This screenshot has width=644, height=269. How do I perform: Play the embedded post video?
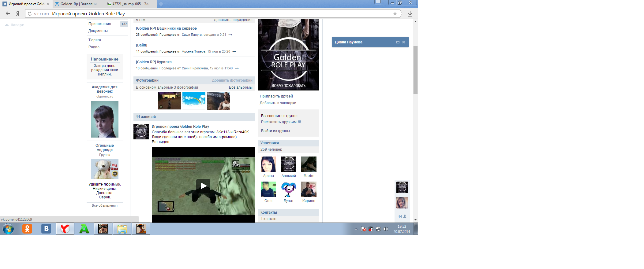pos(203,186)
